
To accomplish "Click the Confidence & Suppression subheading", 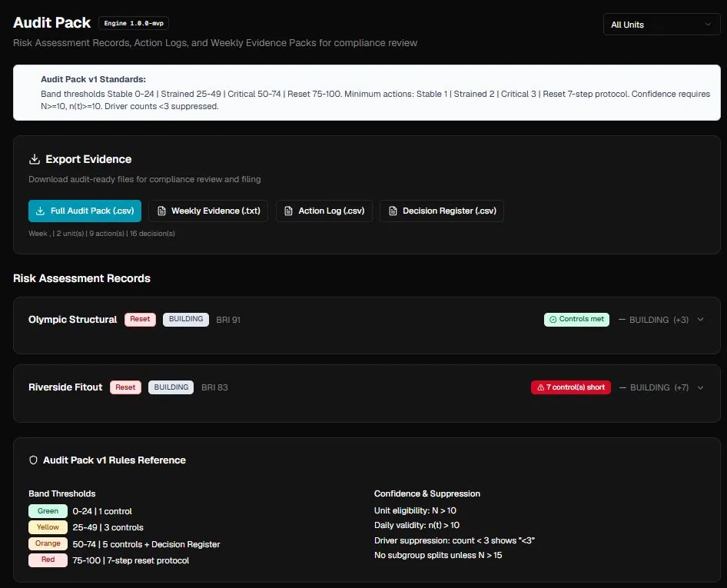I will (427, 494).
